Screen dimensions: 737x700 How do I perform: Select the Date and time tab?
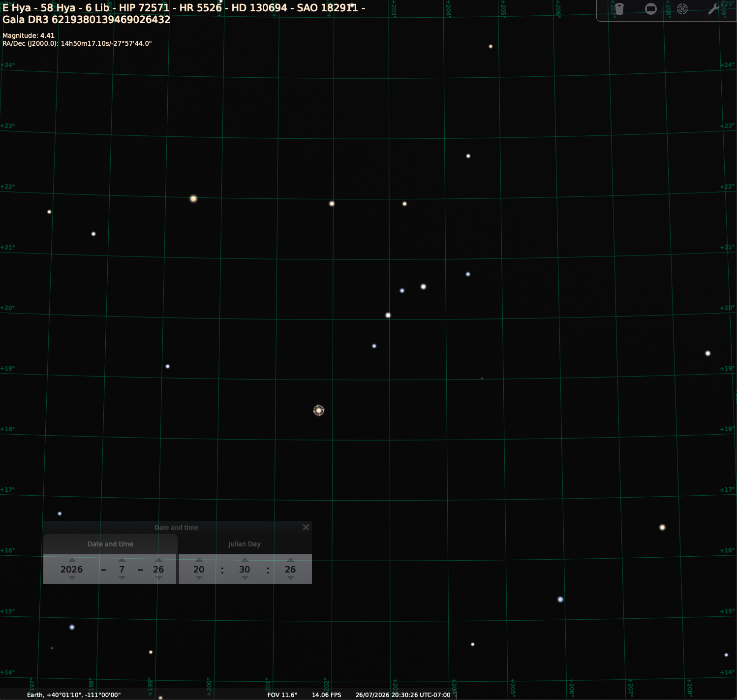[110, 544]
